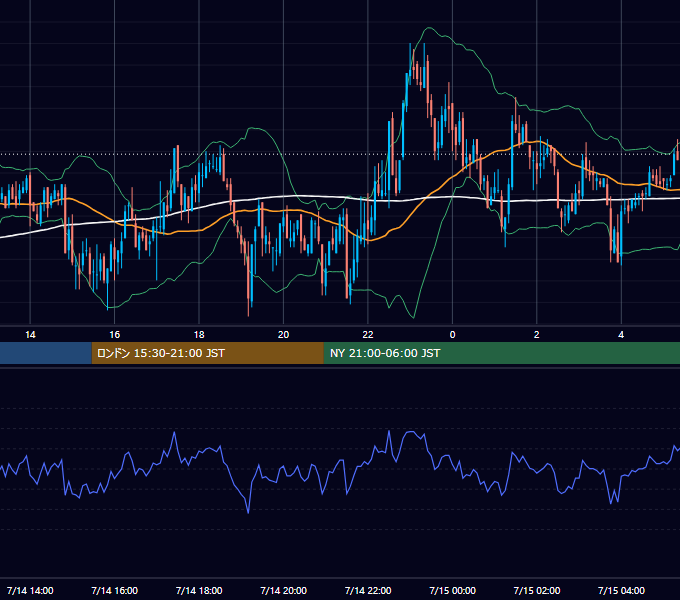Click the 16 hour axis label

click(114, 335)
